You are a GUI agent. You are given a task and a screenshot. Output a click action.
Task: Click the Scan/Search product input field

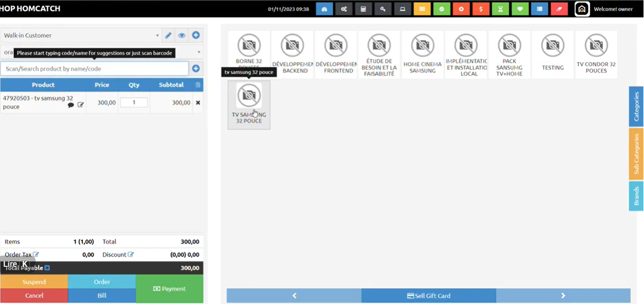pyautogui.click(x=95, y=69)
